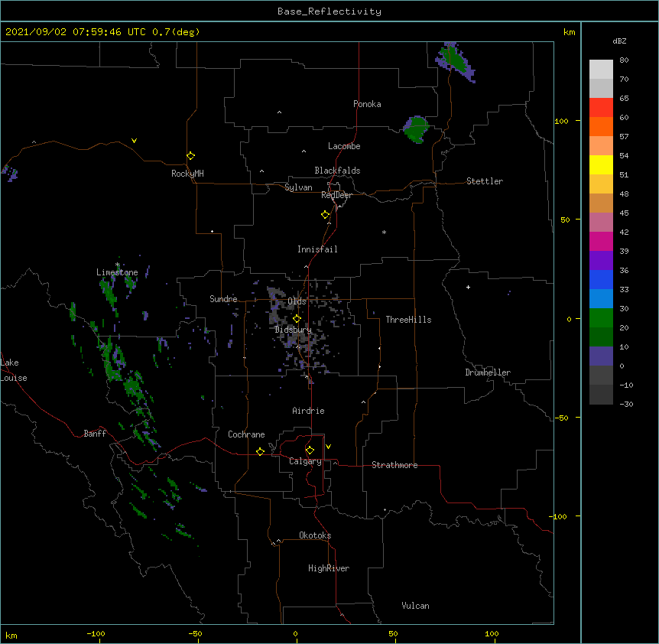The height and width of the screenshot is (644, 659).
Task: Select the 10 dBZ slate-blue color swatch
Action: pyautogui.click(x=601, y=356)
